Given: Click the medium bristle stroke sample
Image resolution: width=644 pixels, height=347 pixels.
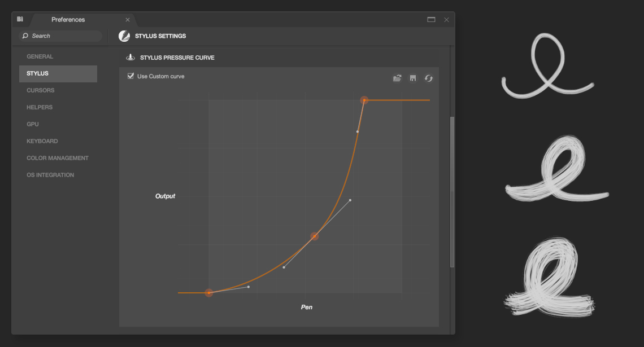Looking at the screenshot, I should [556, 169].
